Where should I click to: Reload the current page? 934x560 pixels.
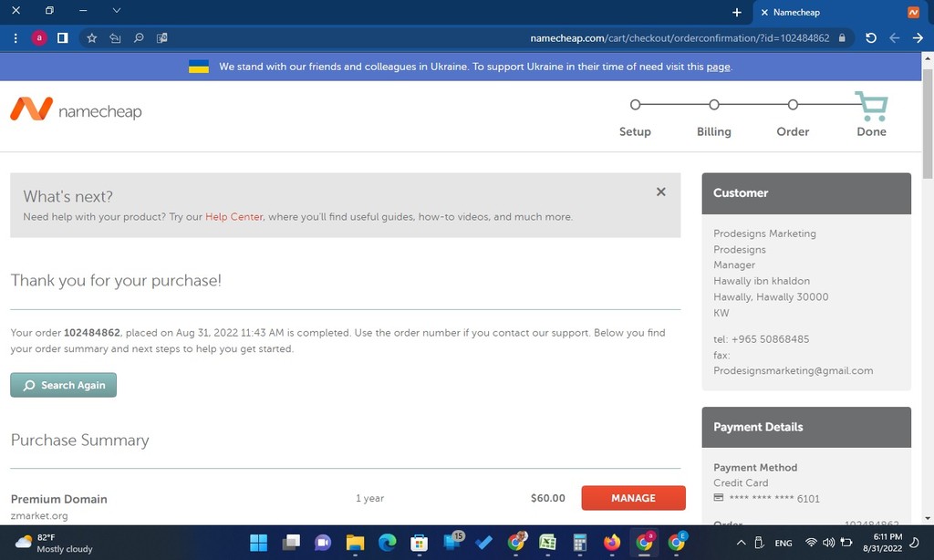click(x=871, y=38)
